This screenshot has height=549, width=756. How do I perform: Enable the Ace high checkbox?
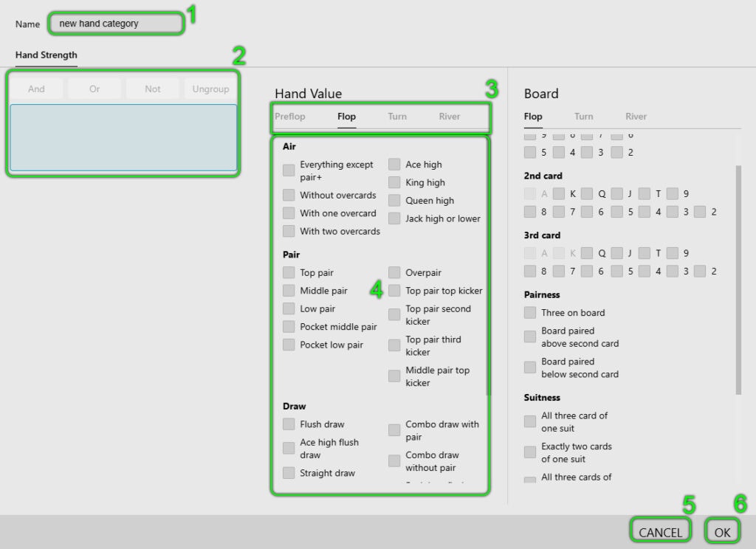tap(394, 165)
